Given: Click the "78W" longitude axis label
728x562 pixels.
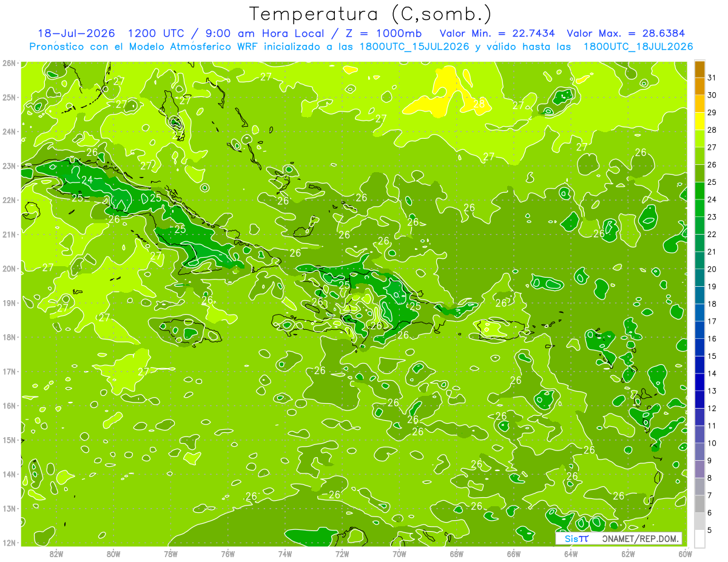Looking at the screenshot, I should [x=170, y=554].
